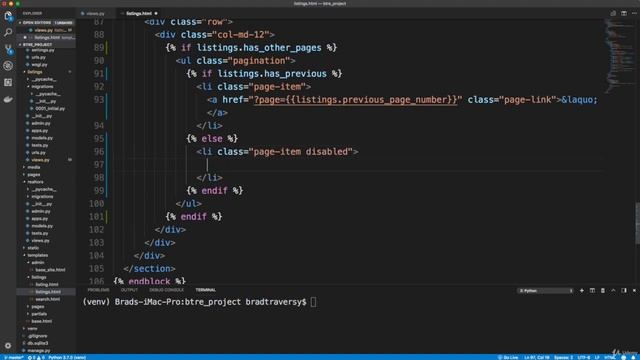The height and width of the screenshot is (360, 640).
Task: Click line number 93 in gutter
Action: click(99, 100)
